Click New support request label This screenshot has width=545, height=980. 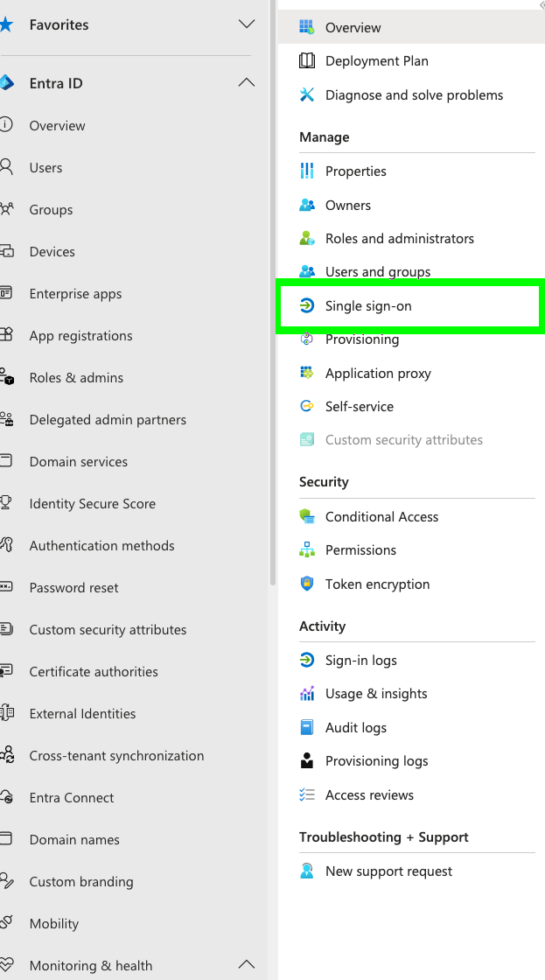click(388, 871)
